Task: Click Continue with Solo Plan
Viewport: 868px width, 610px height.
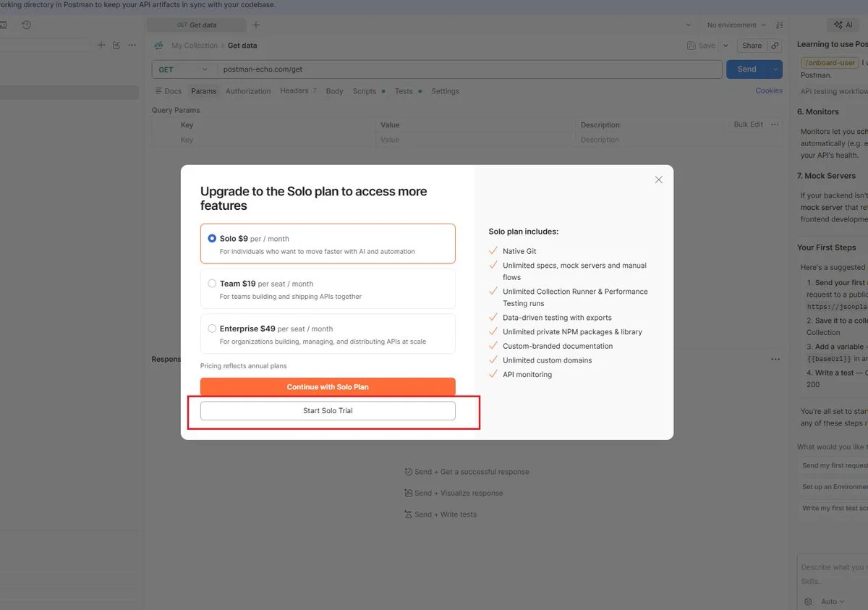Action: 328,387
